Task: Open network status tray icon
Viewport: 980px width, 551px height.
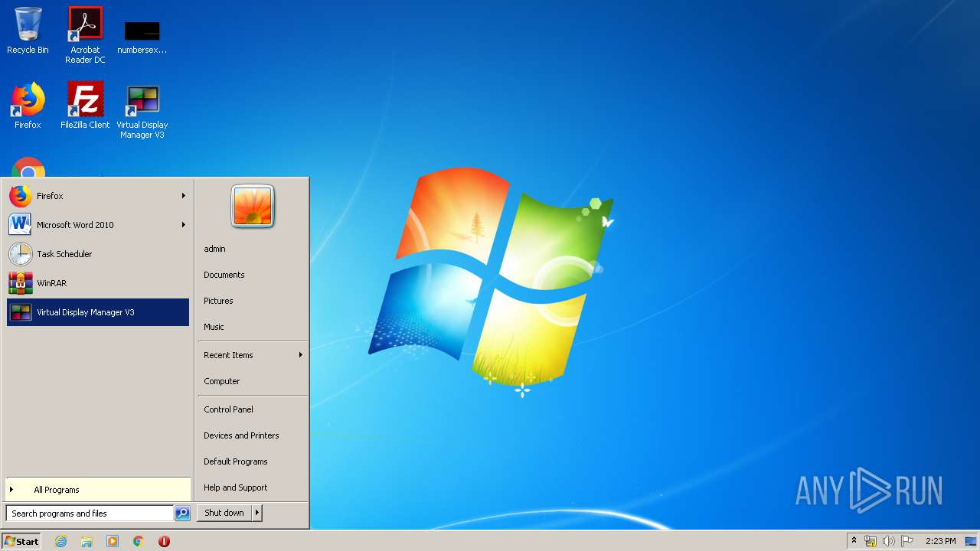Action: pyautogui.click(x=871, y=541)
